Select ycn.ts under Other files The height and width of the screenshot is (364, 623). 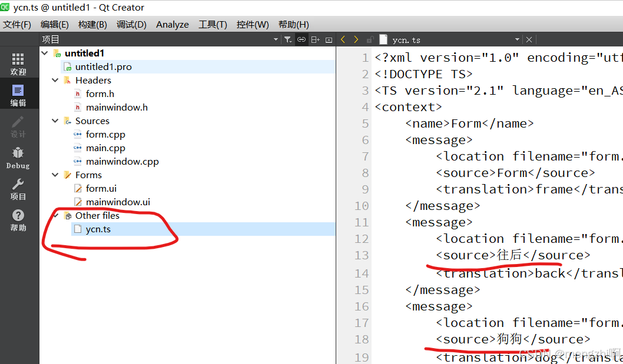pyautogui.click(x=98, y=229)
